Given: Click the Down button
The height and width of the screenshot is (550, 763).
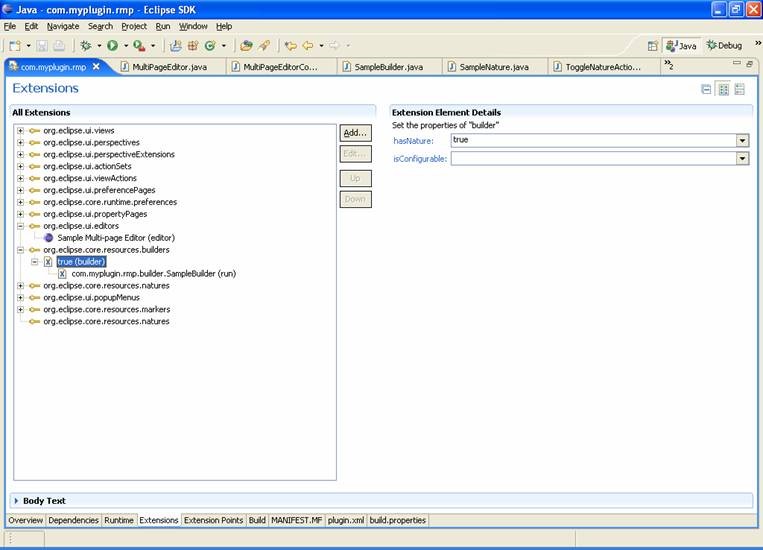Looking at the screenshot, I should (x=355, y=199).
